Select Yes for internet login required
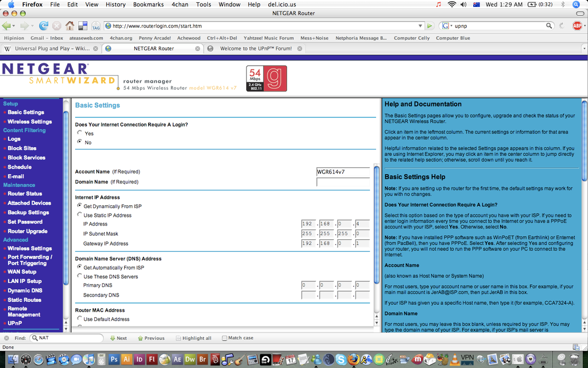 (79, 133)
